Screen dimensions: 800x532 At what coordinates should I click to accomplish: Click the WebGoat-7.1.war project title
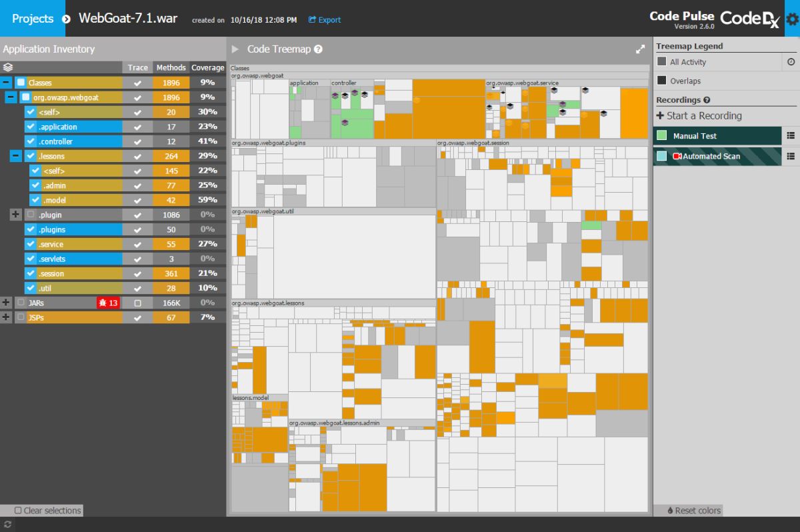pyautogui.click(x=128, y=19)
